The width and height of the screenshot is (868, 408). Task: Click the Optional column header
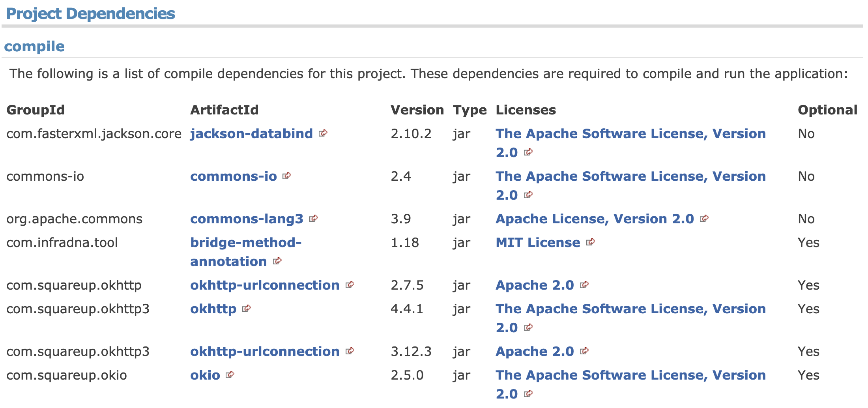[x=828, y=110]
